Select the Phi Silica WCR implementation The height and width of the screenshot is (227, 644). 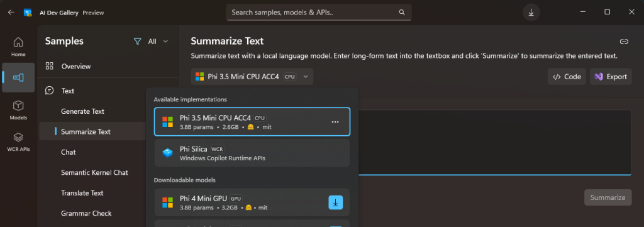(x=252, y=153)
